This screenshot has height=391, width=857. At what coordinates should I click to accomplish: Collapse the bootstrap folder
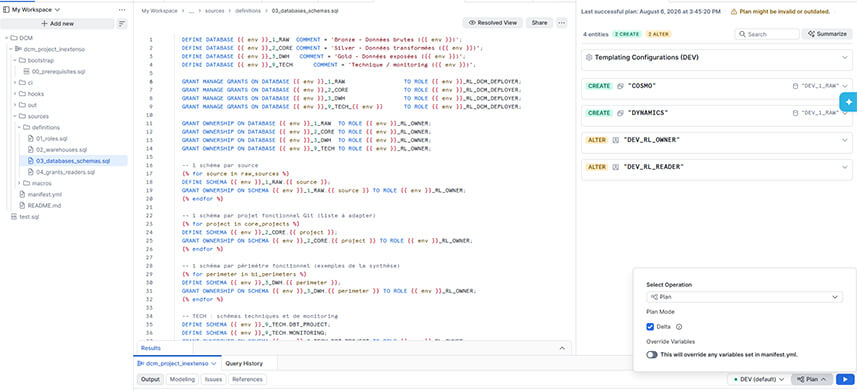click(15, 60)
